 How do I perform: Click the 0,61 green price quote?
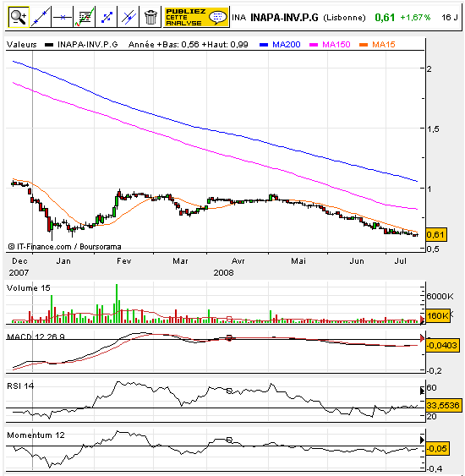(385, 18)
